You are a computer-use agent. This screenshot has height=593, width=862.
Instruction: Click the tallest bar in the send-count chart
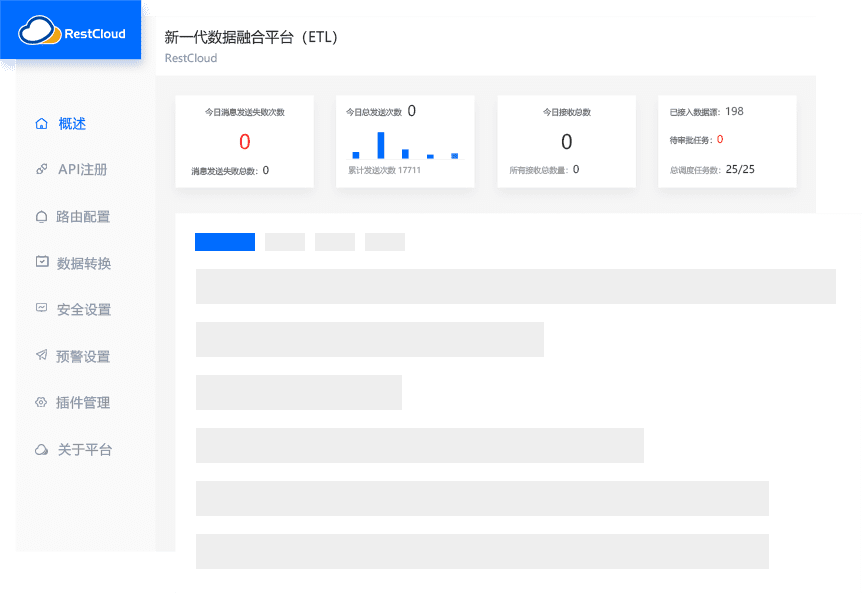[380, 148]
